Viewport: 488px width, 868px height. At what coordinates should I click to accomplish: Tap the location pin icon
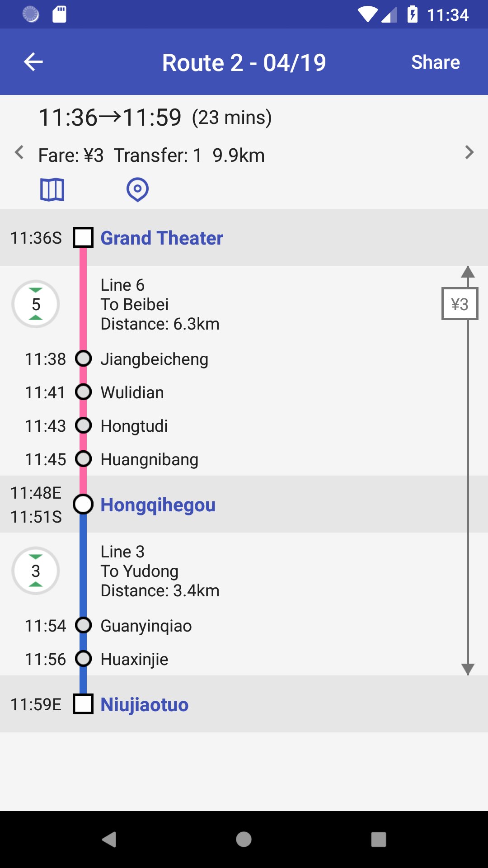[x=137, y=189]
